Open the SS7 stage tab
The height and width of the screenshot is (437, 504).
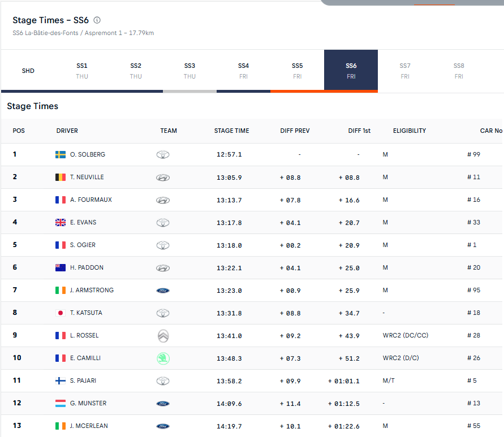(x=405, y=71)
